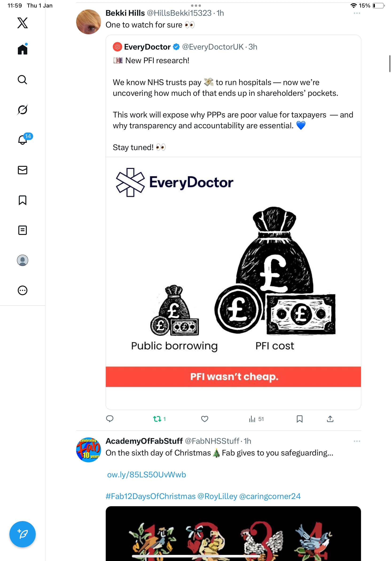Screen dimensions: 392x561
Task: Tap the compose new post button
Action: tap(23, 534)
